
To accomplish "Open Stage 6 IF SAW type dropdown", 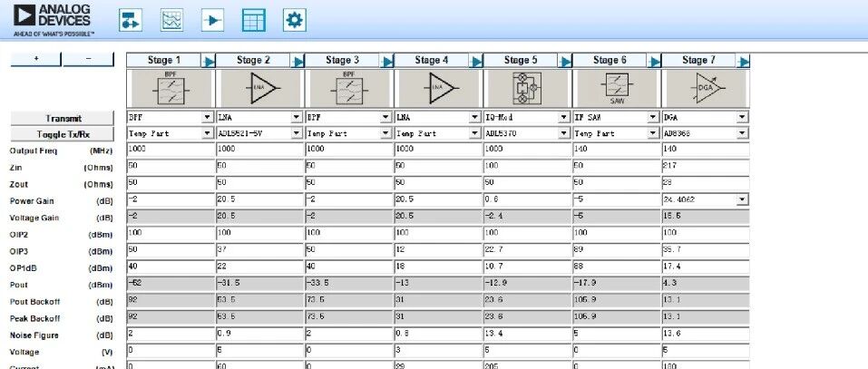I will tap(653, 117).
